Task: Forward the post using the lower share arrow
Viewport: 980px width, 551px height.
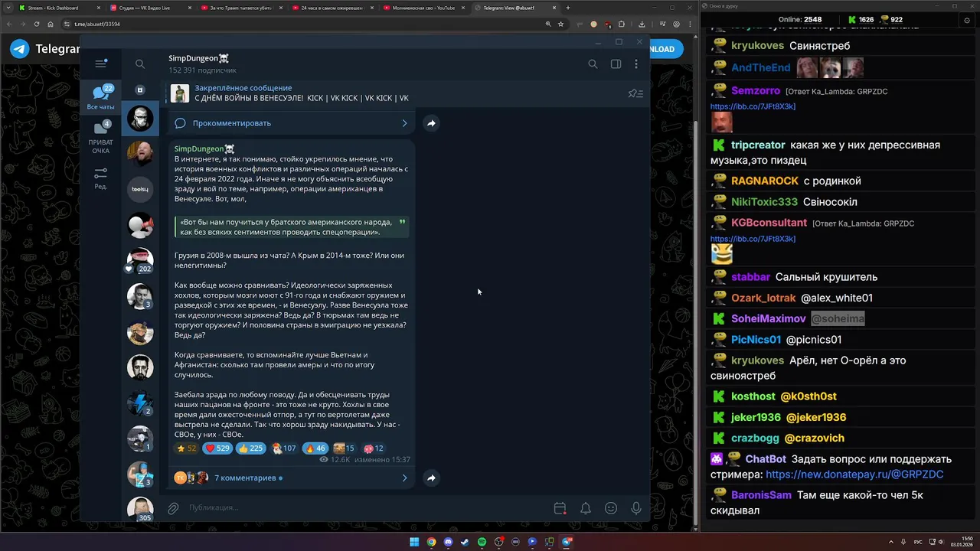Action: [431, 478]
